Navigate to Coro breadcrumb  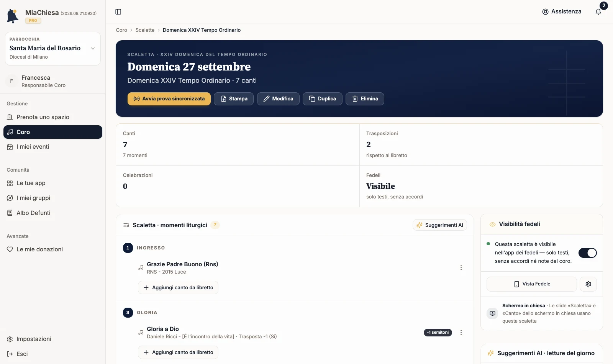click(121, 30)
